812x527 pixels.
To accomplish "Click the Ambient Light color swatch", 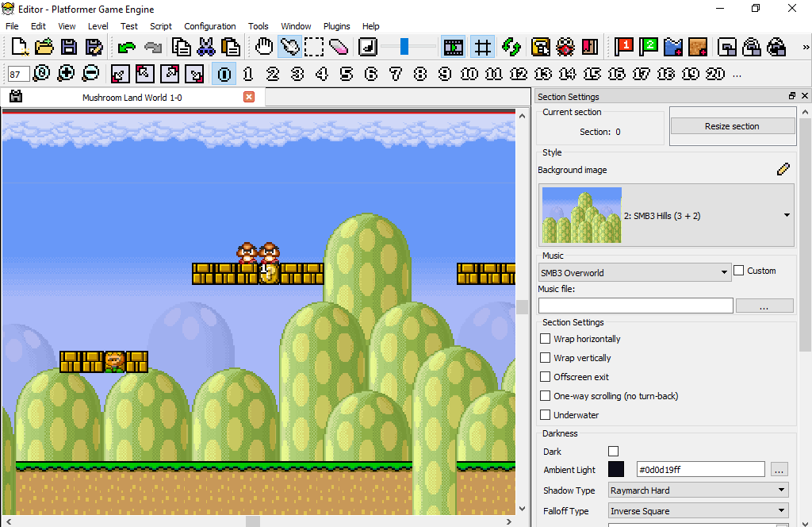I will point(615,470).
